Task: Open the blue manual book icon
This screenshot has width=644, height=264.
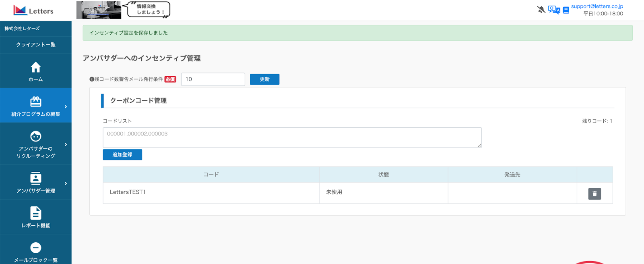Action: click(566, 10)
